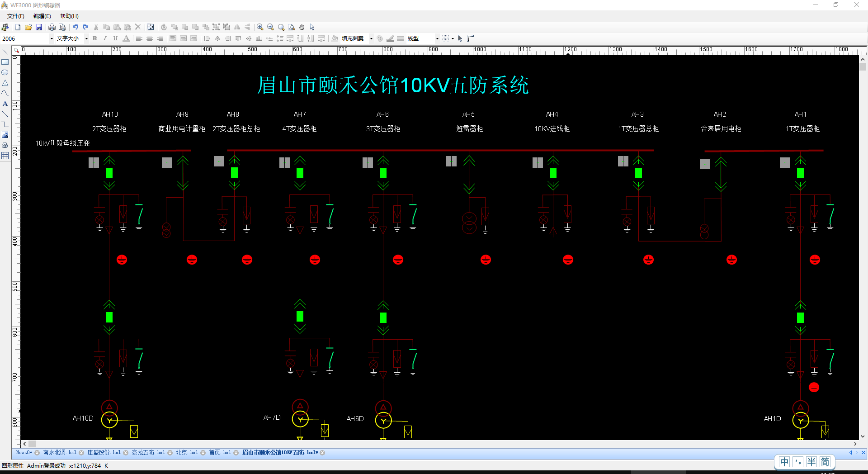This screenshot has width=868, height=474.
Task: Click the color palette icon
Action: pyautogui.click(x=380, y=38)
